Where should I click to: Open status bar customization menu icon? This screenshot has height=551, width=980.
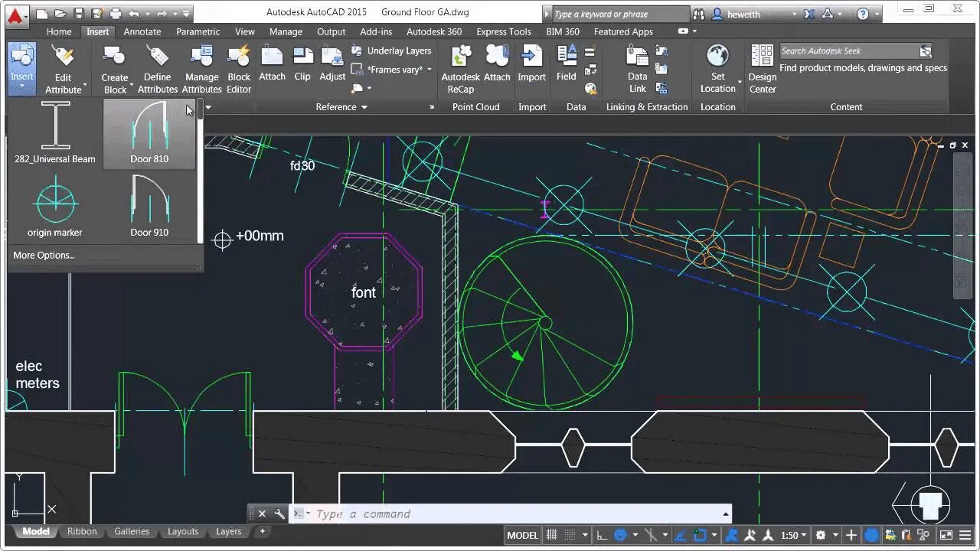point(966,535)
